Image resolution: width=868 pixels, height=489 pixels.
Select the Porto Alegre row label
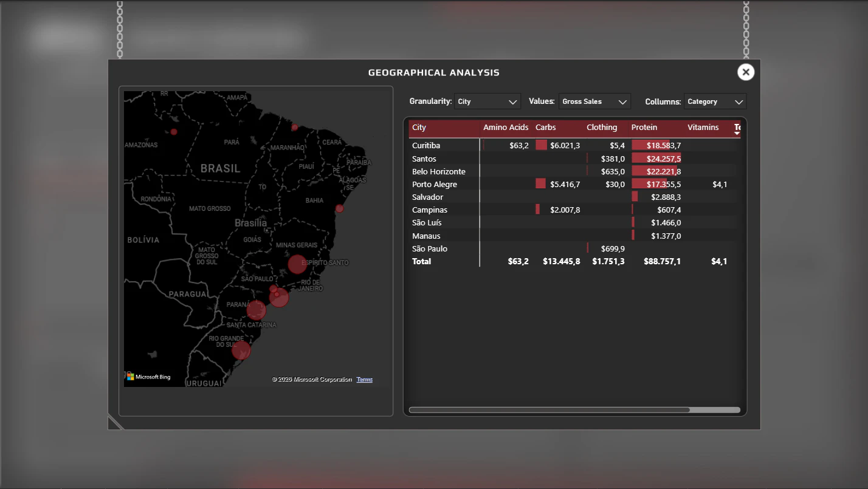point(435,184)
